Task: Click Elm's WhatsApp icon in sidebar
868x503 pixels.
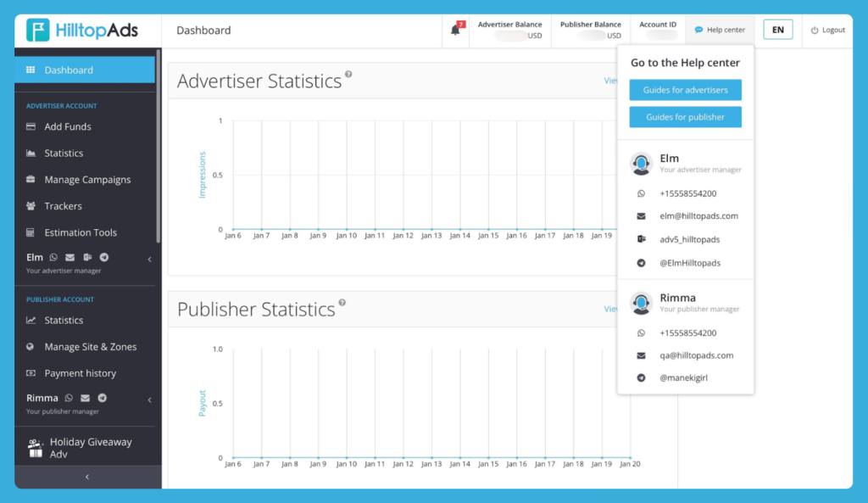Action: [53, 257]
